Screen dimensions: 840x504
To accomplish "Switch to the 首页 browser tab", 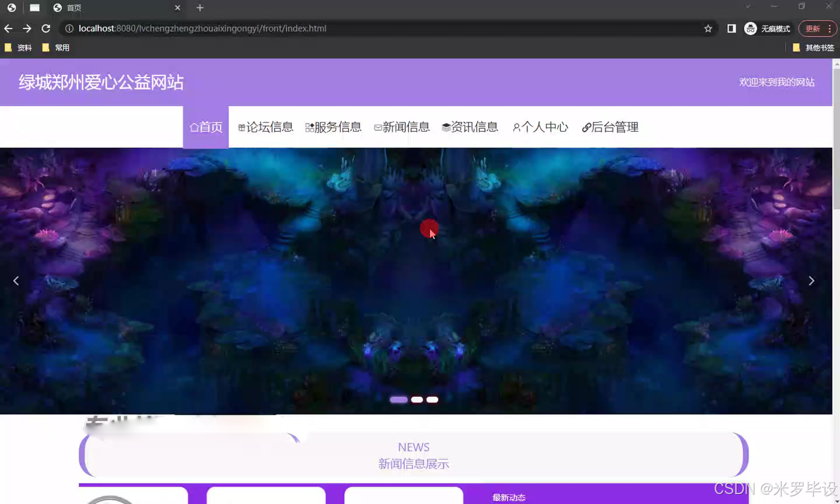I will 72,8.
